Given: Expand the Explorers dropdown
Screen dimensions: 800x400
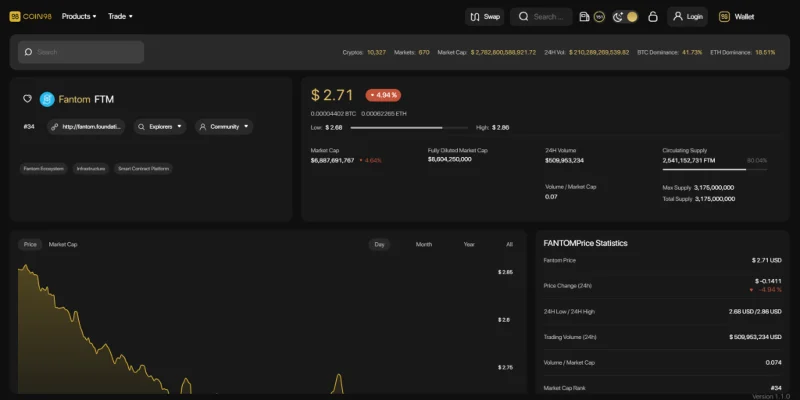Looking at the screenshot, I should pos(160,127).
